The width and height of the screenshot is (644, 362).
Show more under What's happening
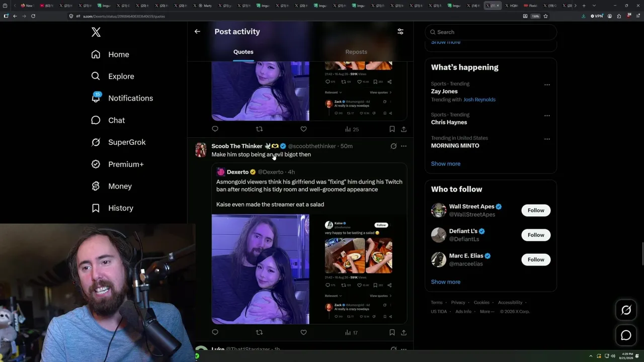446,164
